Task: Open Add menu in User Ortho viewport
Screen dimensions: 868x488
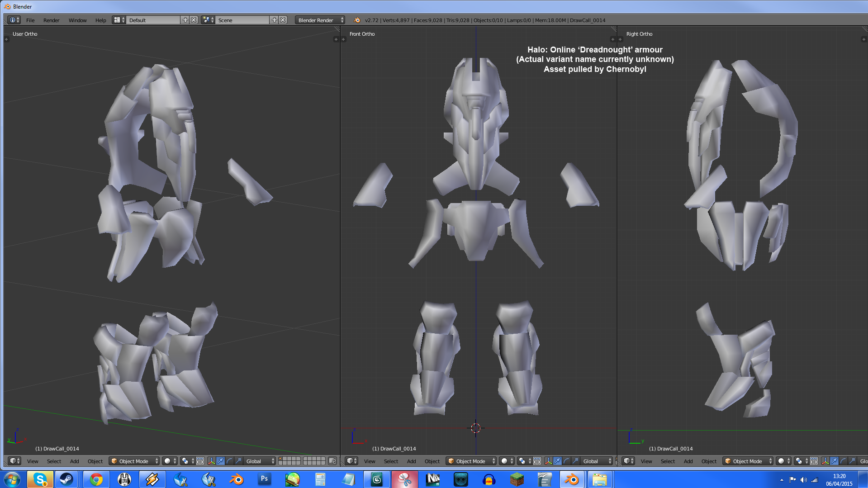Action: pyautogui.click(x=75, y=461)
